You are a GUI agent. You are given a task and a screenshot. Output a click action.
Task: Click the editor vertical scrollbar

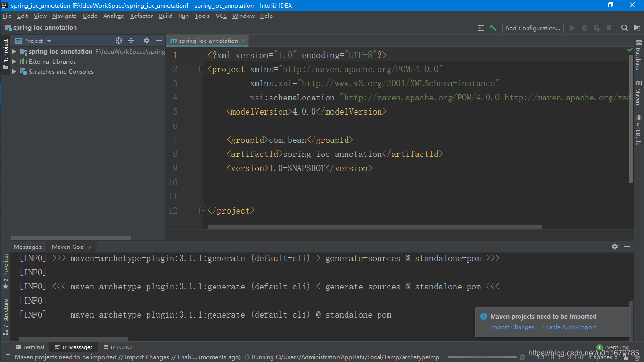point(631,118)
